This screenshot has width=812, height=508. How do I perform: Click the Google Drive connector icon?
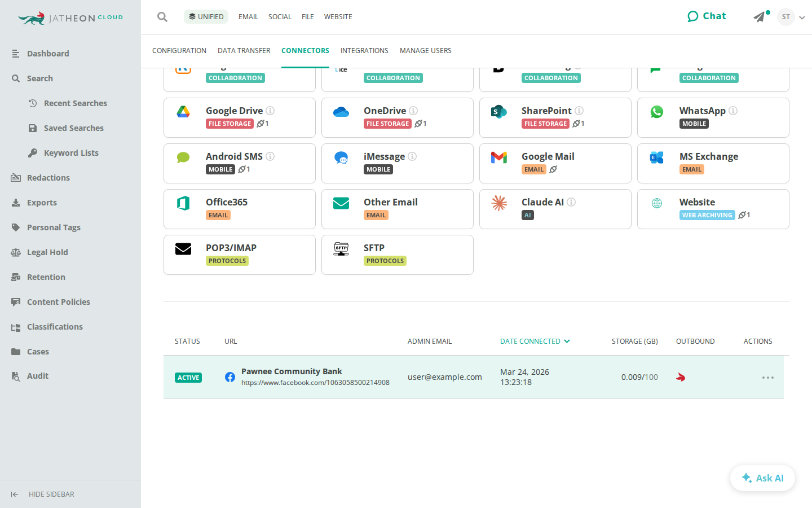(x=183, y=112)
